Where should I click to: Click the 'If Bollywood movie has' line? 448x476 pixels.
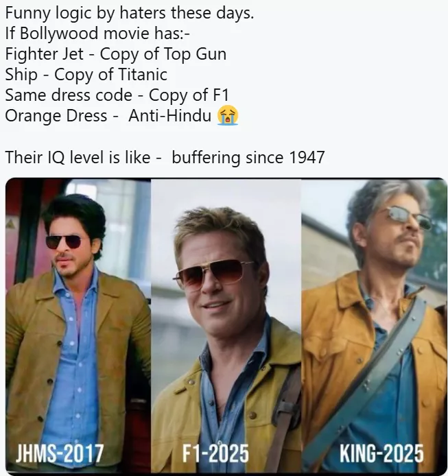[x=97, y=33]
